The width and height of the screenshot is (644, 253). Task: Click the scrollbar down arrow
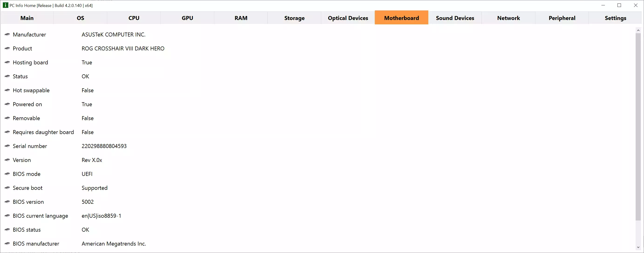pos(638,247)
